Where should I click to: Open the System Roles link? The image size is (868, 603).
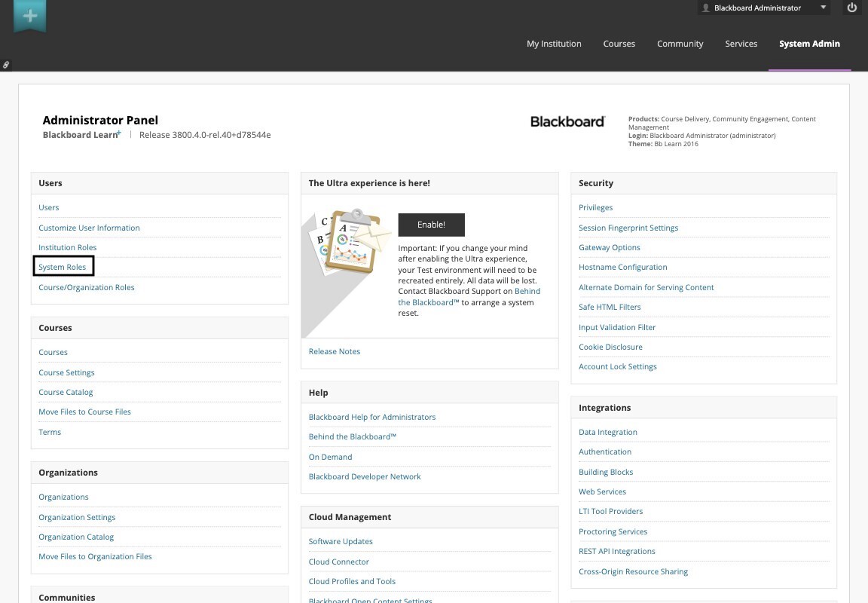[62, 267]
